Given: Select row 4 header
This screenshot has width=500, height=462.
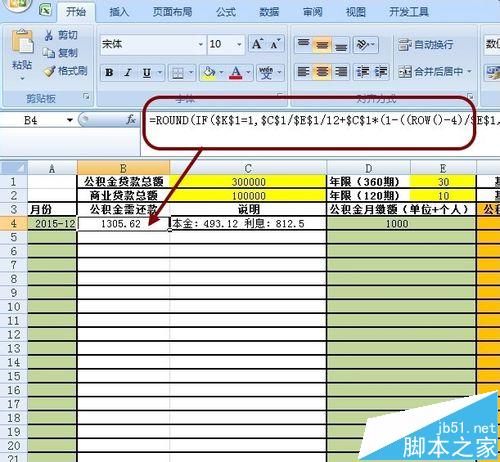Looking at the screenshot, I should tap(14, 223).
